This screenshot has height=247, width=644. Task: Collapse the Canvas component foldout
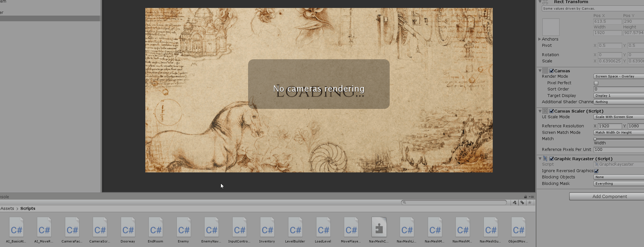540,71
